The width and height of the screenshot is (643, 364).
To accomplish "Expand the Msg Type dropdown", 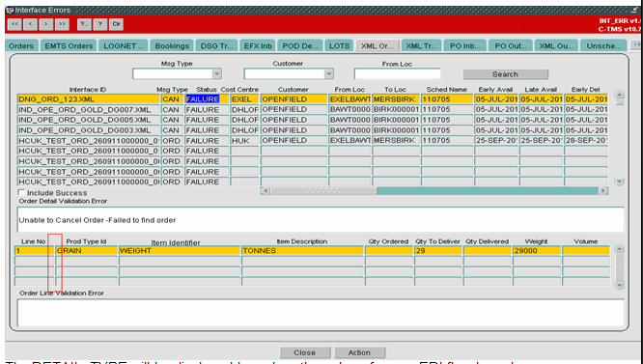I will 216,74.
